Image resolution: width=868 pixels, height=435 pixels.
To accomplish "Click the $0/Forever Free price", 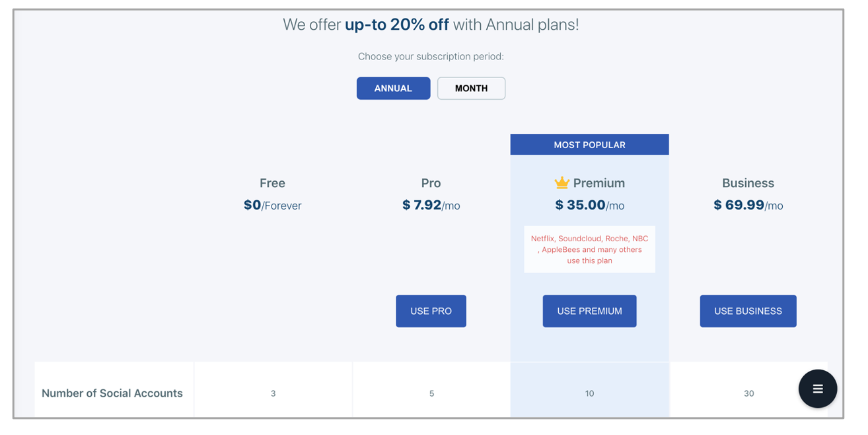I will (272, 206).
